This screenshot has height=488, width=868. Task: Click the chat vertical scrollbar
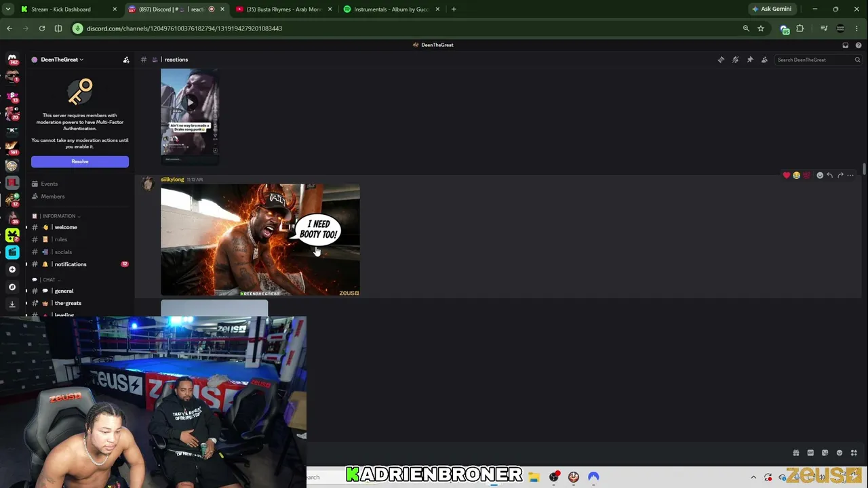coord(864,169)
